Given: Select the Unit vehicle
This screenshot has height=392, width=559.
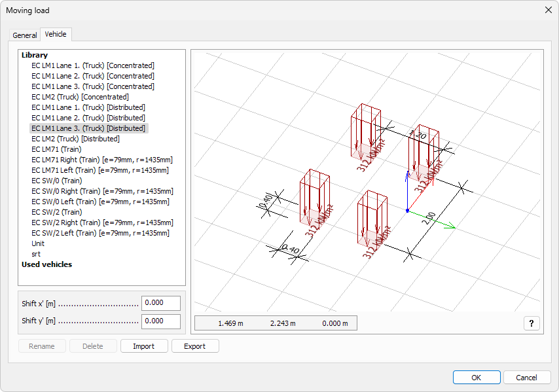Looking at the screenshot, I should pyautogui.click(x=38, y=243).
